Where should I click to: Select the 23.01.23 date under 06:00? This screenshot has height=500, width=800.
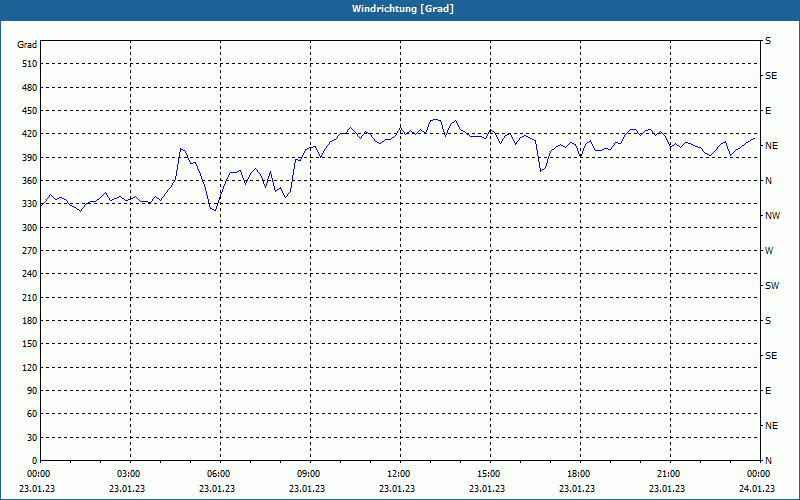217,489
